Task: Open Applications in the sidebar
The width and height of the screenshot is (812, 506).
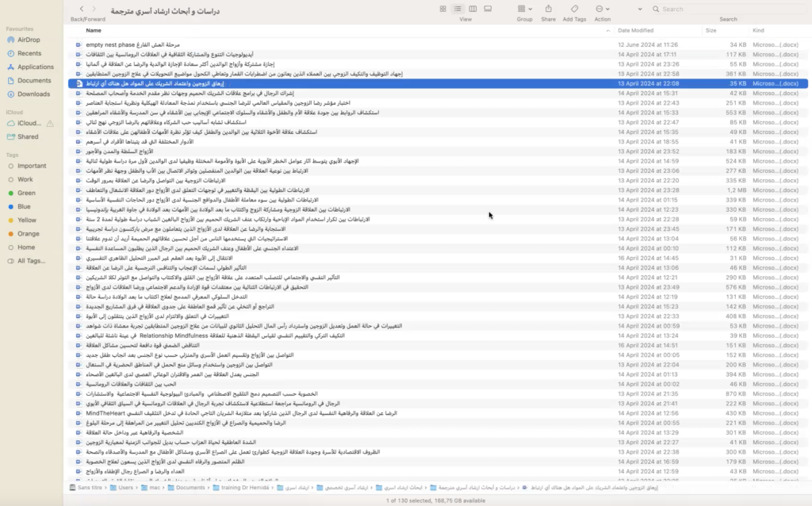Action: click(35, 67)
